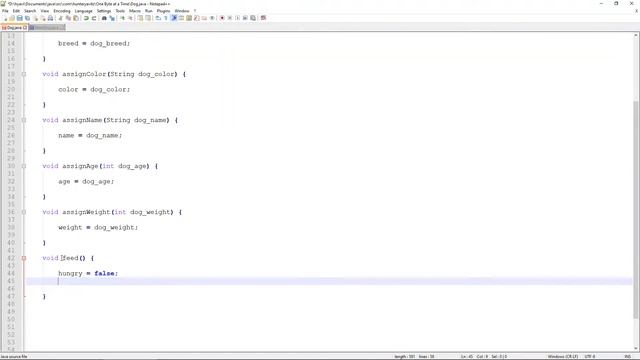This screenshot has height=360, width=640.
Task: Click the 'void feed()' code line
Action: 68,258
